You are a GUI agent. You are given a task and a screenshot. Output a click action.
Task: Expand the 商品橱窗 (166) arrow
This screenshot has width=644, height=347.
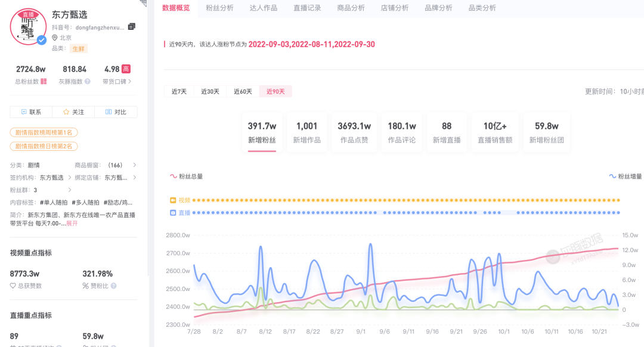pos(134,165)
